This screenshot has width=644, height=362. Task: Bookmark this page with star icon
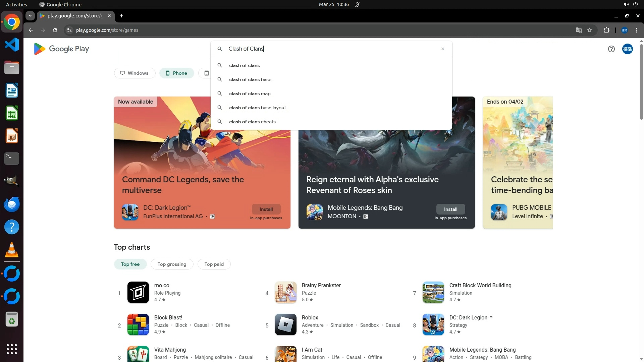(x=590, y=30)
